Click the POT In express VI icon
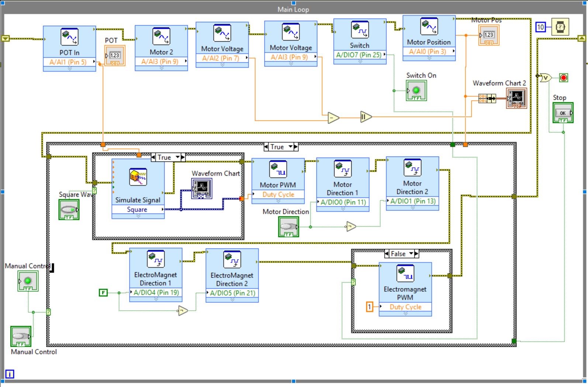 tap(69, 37)
